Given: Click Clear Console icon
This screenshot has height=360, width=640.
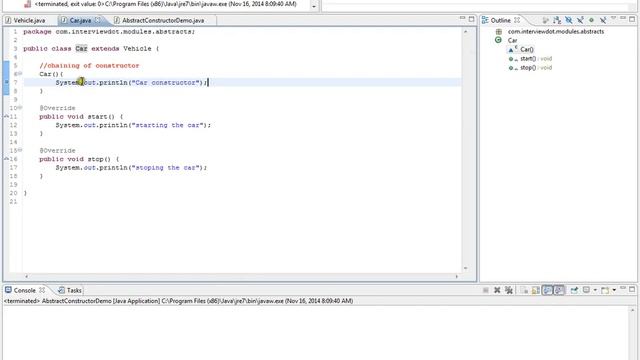Looking at the screenshot, I should pyautogui.click(x=524, y=290).
